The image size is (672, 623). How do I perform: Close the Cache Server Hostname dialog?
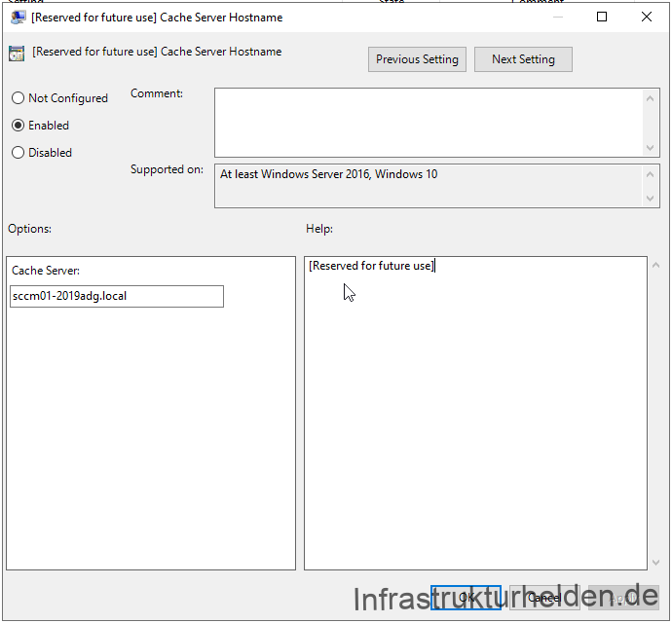[647, 17]
